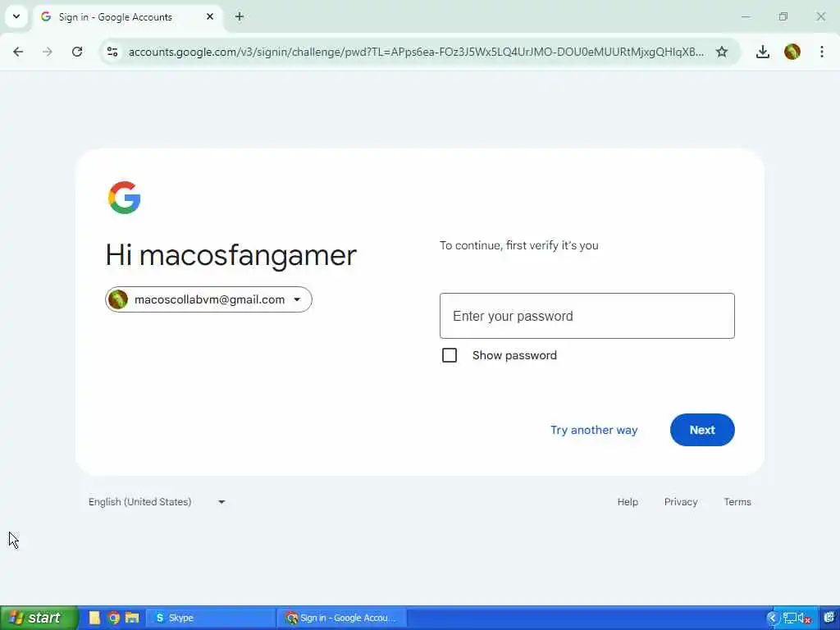Reload the Google sign-in page
The width and height of the screenshot is (840, 630).
point(77,52)
